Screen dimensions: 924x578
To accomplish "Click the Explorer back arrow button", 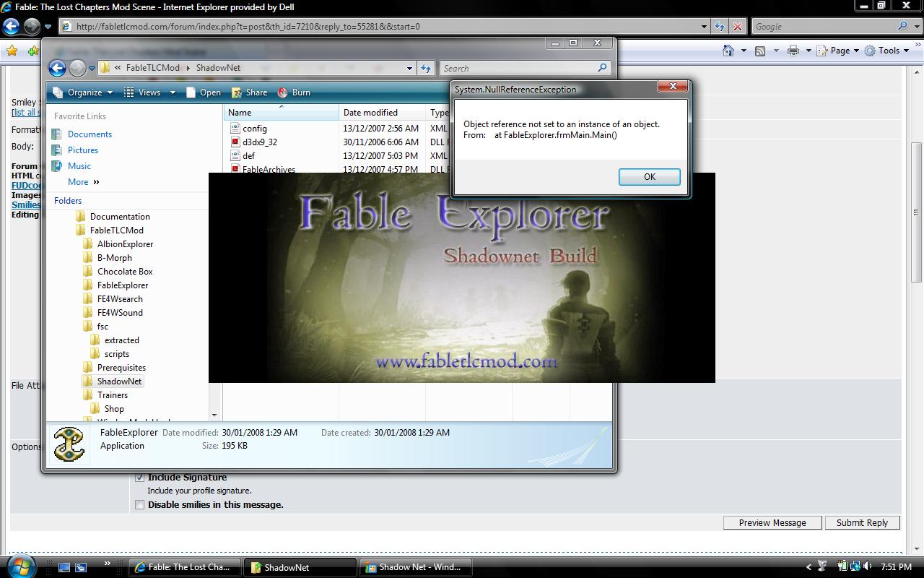I will pyautogui.click(x=57, y=68).
